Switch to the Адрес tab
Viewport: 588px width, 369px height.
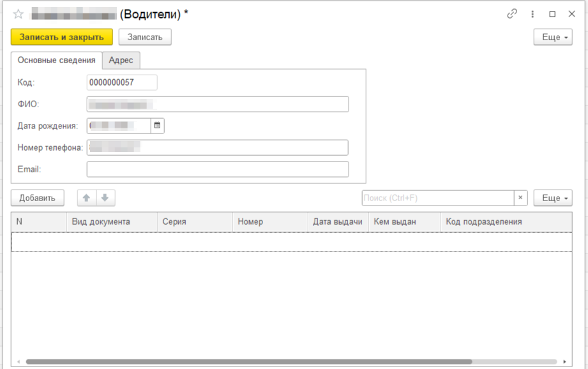point(121,60)
